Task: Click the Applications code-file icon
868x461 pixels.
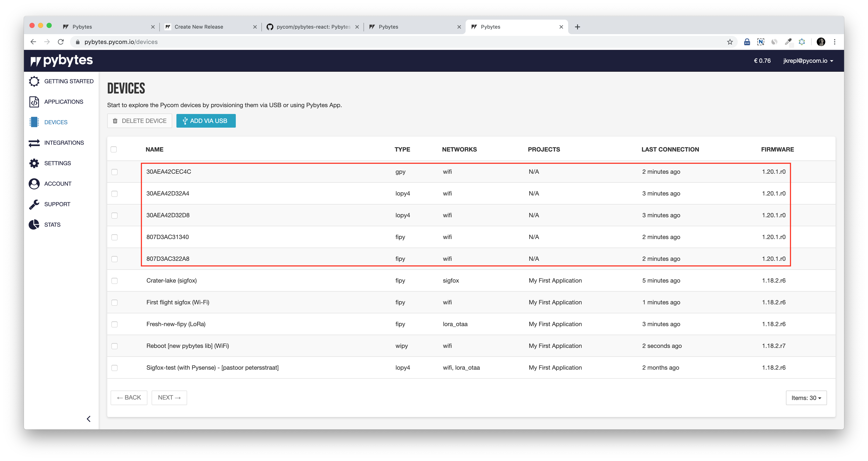Action: tap(34, 102)
